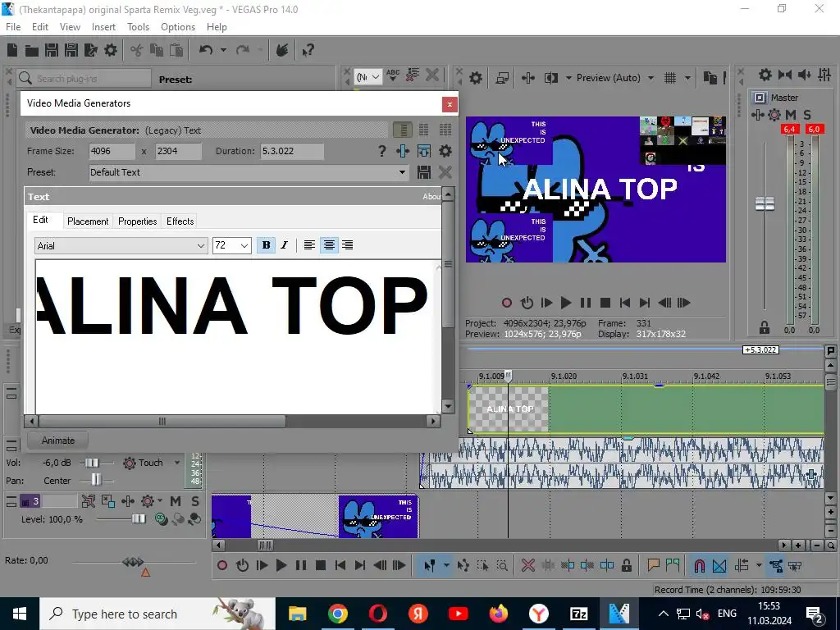Open the Auto Ripple mode dropdown arrow
Image resolution: width=840 pixels, height=630 pixels.
(759, 565)
